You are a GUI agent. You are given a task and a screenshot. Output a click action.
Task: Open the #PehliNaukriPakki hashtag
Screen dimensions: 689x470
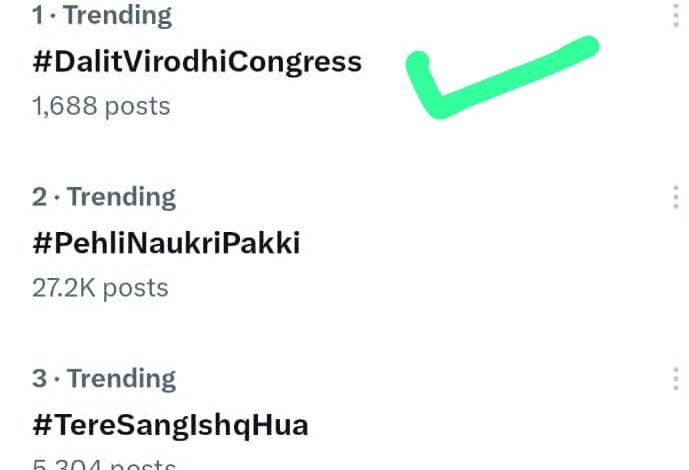(x=166, y=243)
